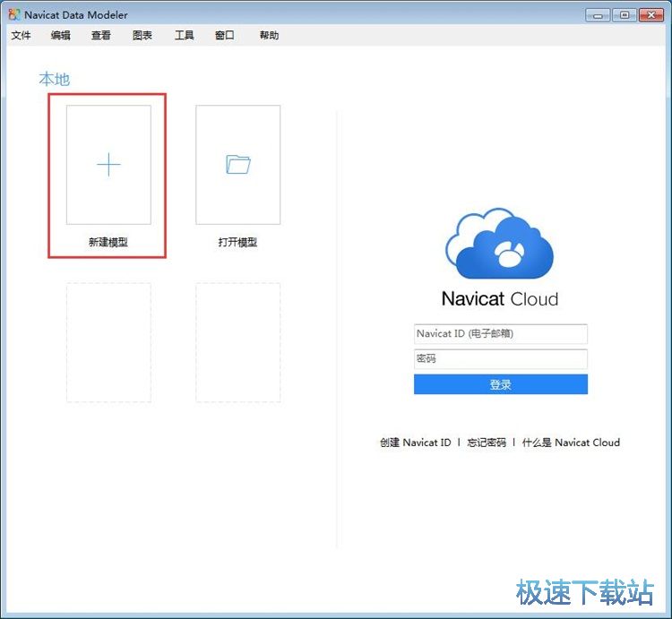Open the 工具 menu
672x619 pixels.
(184, 35)
